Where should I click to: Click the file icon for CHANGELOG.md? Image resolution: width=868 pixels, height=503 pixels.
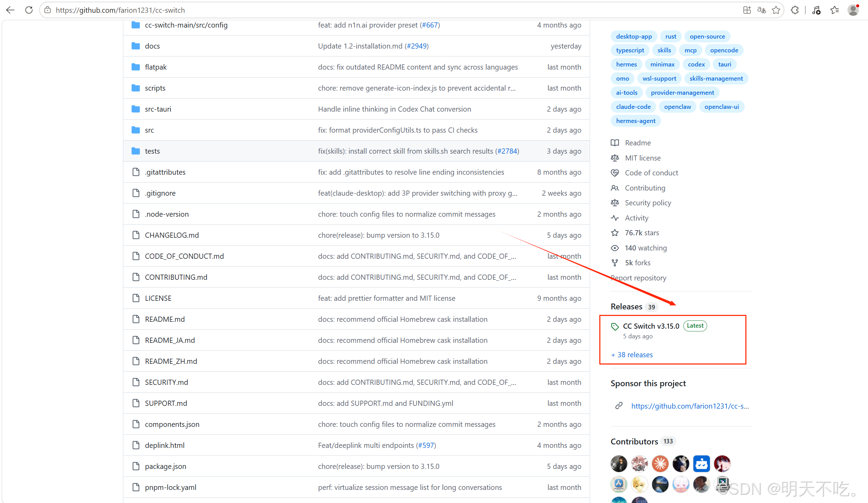[x=136, y=235]
